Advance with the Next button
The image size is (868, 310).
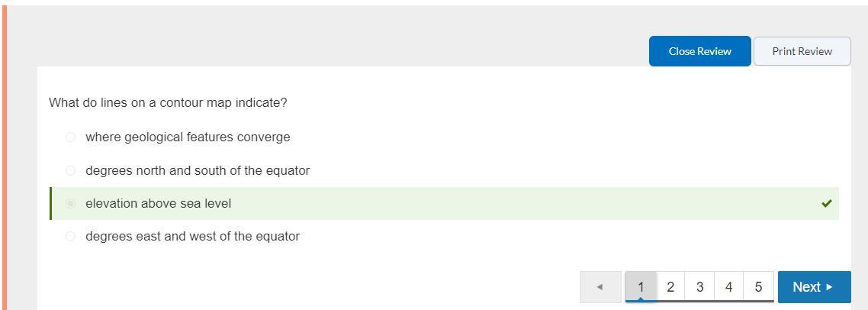tap(814, 287)
